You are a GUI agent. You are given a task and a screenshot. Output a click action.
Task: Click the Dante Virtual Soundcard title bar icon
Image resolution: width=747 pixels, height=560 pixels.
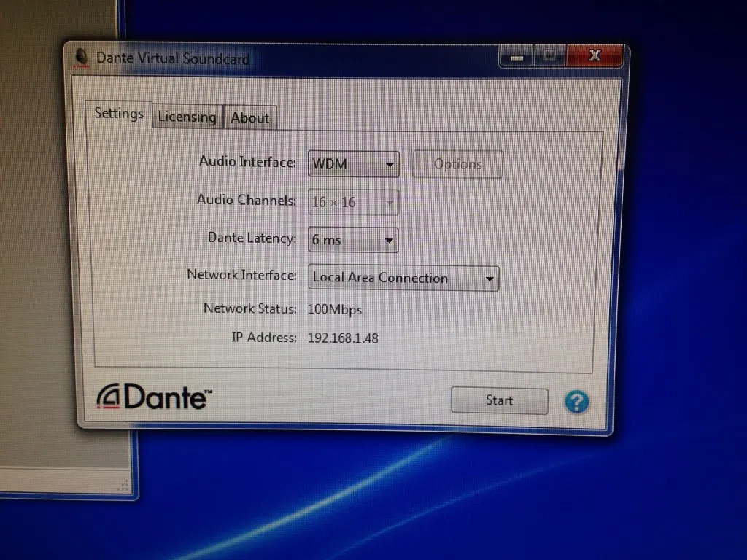pos(82,57)
